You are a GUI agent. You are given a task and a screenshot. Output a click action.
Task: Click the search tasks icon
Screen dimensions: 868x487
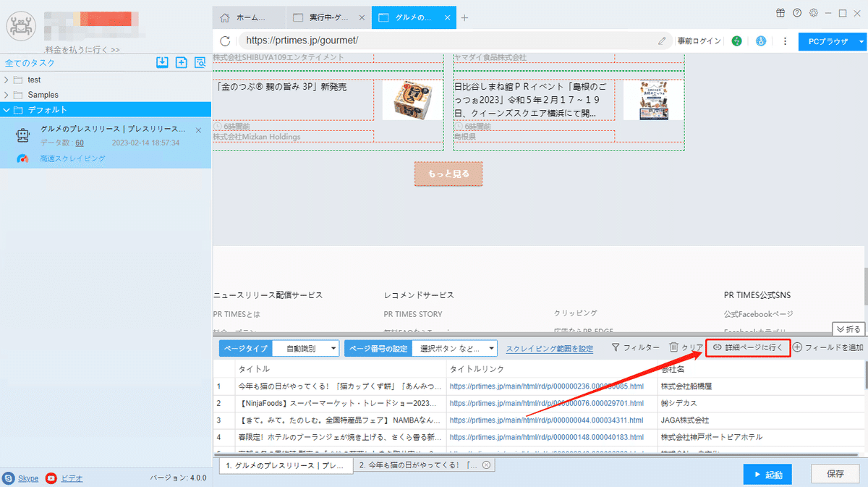click(x=200, y=63)
